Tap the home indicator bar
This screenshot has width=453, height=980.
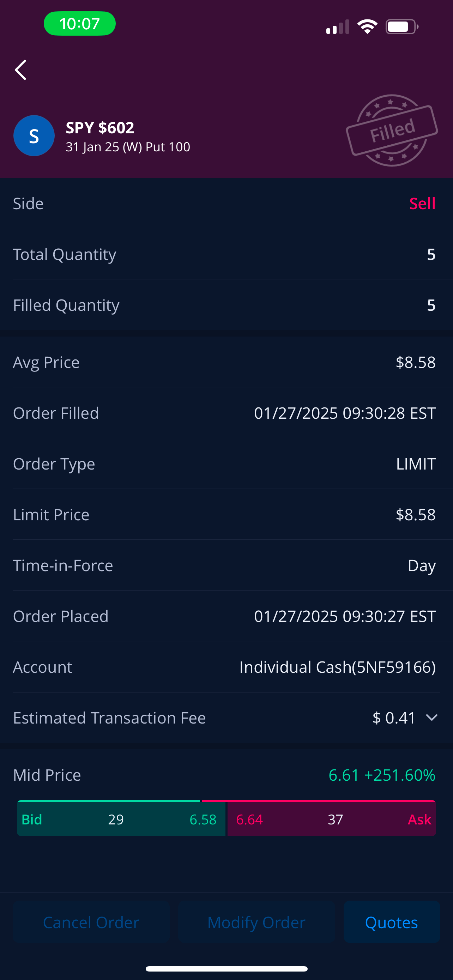coord(226,968)
